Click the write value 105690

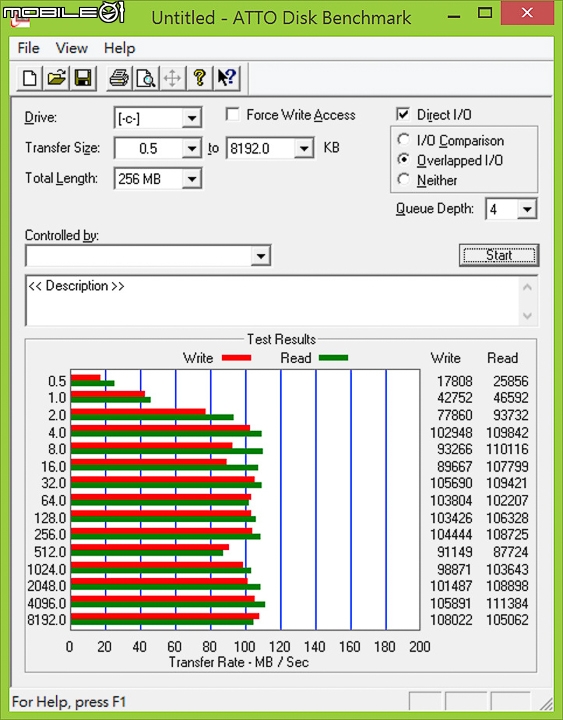(451, 483)
